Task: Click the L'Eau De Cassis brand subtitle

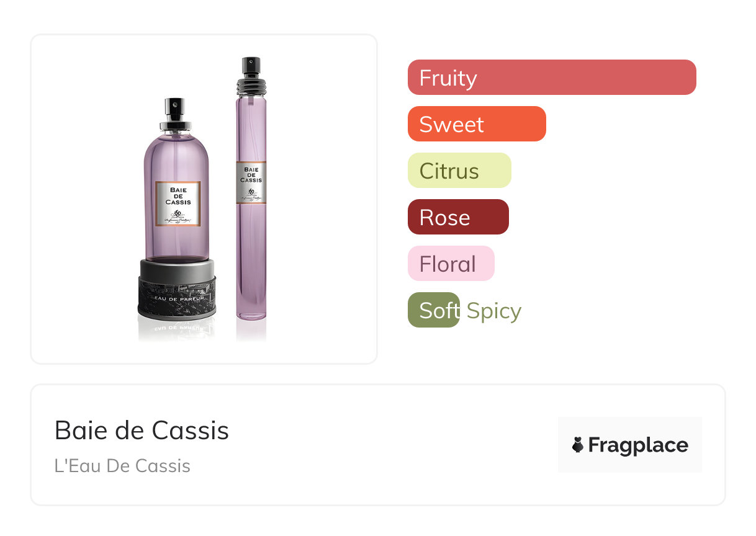Action: pyautogui.click(x=122, y=466)
